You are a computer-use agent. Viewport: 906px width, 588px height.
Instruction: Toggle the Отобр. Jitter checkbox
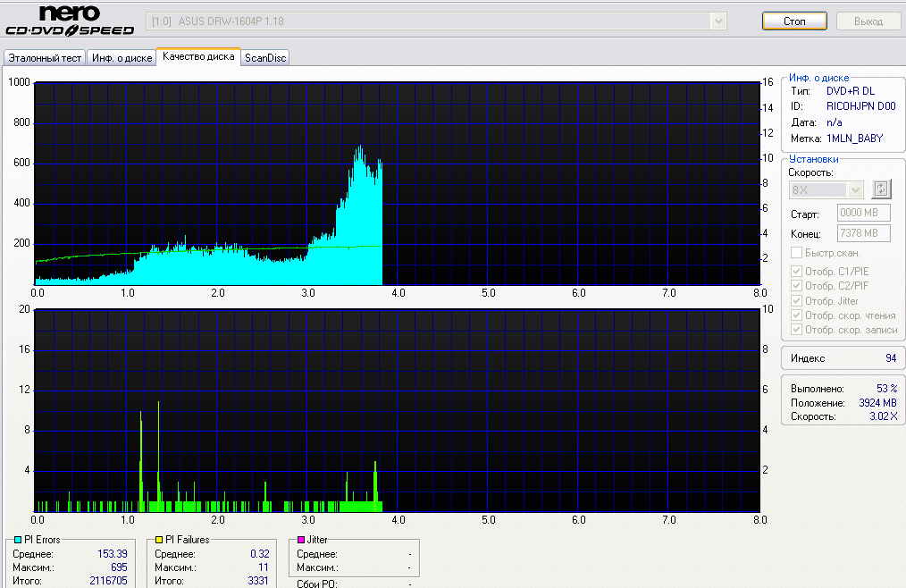click(x=796, y=301)
